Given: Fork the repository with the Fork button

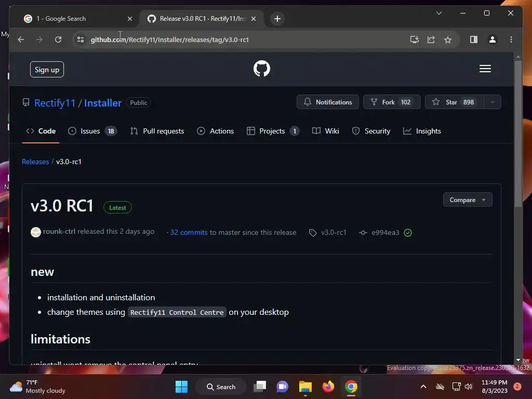Looking at the screenshot, I should coord(392,102).
